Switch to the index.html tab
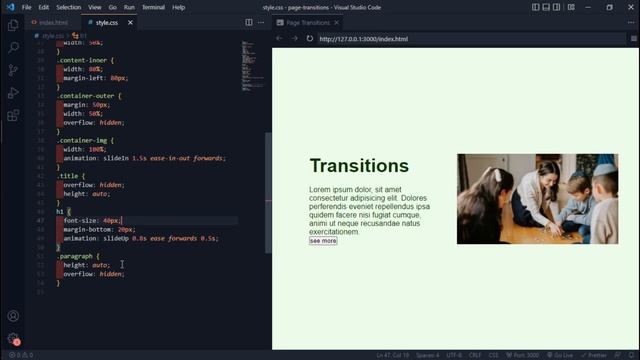 pyautogui.click(x=53, y=22)
